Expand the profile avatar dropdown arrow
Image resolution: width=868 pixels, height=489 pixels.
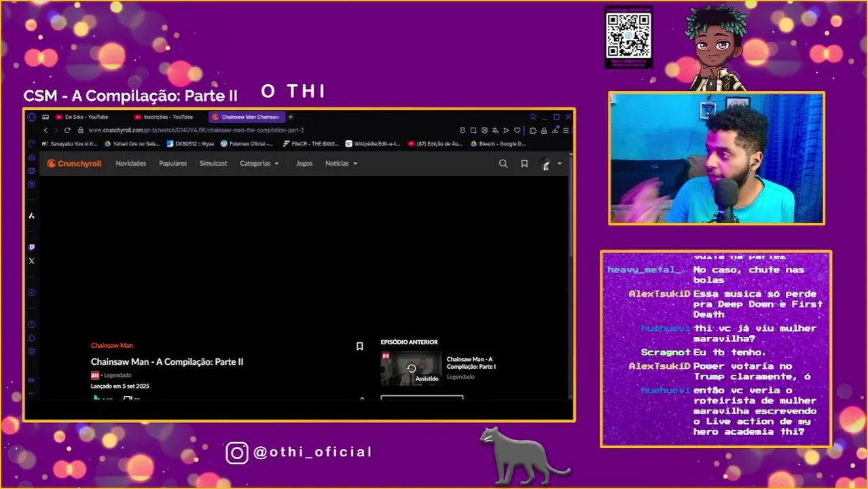[560, 164]
